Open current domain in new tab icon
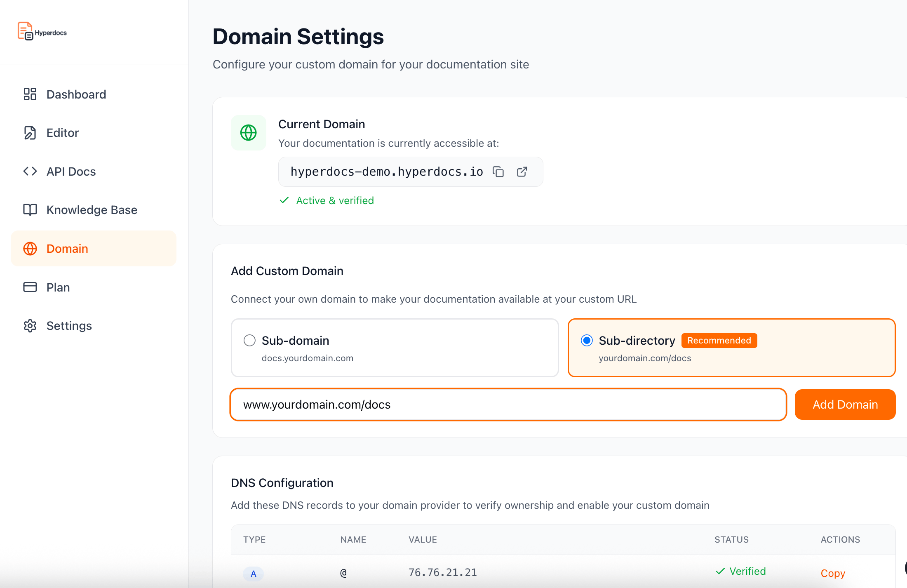907x588 pixels. click(x=522, y=172)
